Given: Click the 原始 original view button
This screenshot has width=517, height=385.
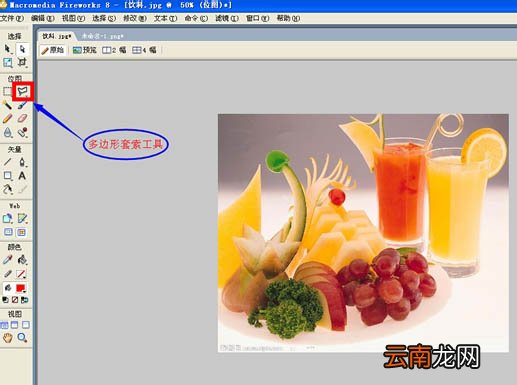Looking at the screenshot, I should pos(52,50).
